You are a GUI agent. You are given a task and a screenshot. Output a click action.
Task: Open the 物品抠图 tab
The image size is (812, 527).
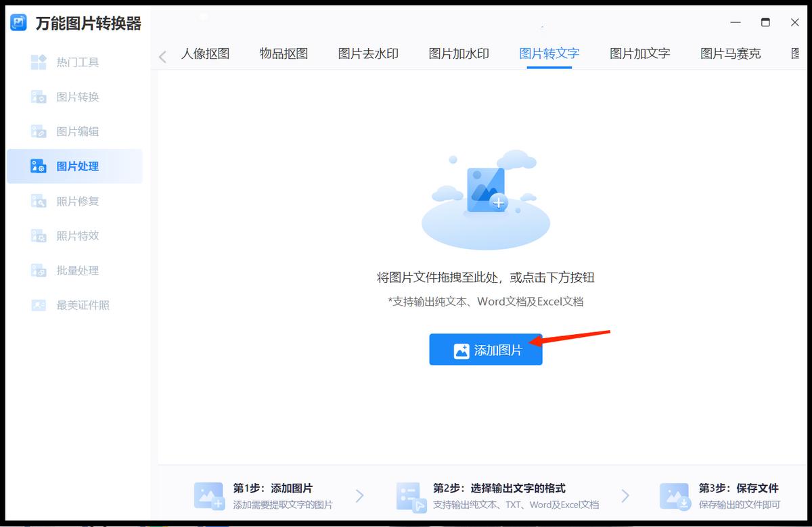point(283,53)
